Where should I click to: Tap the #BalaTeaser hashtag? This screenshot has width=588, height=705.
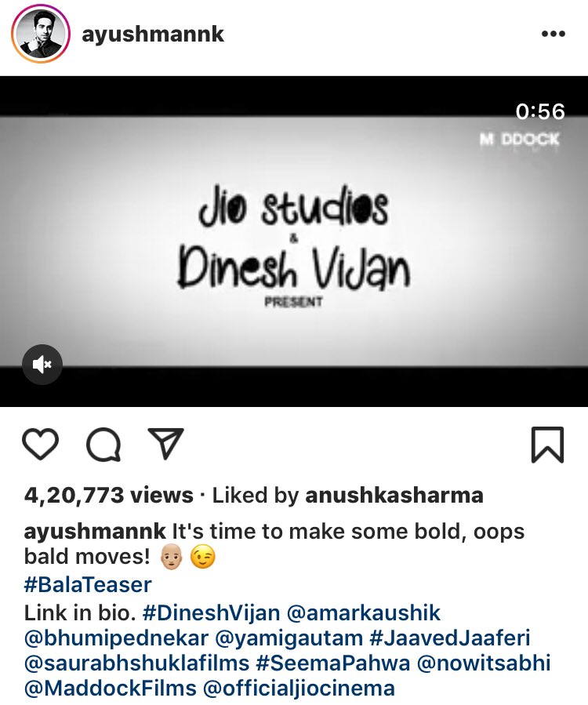pos(88,584)
